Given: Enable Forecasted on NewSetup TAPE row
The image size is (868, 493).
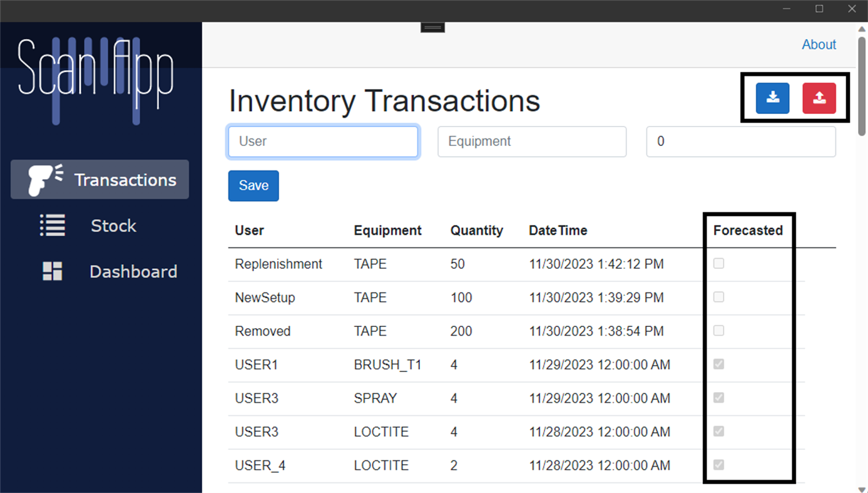Looking at the screenshot, I should pos(718,297).
